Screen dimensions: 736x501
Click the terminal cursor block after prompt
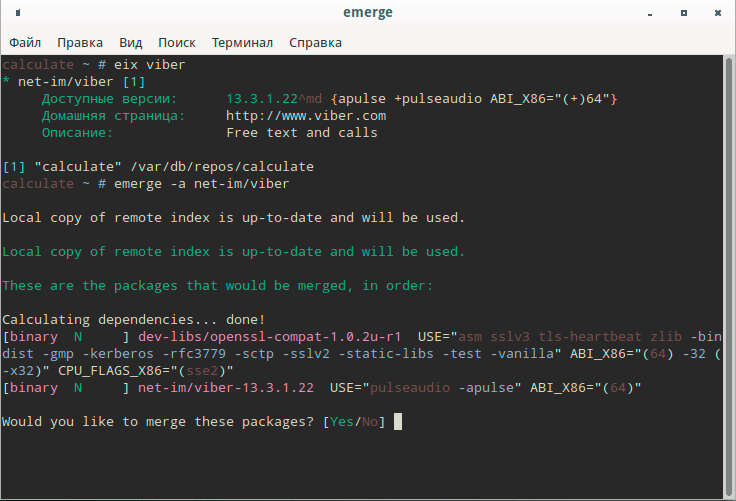click(x=397, y=422)
